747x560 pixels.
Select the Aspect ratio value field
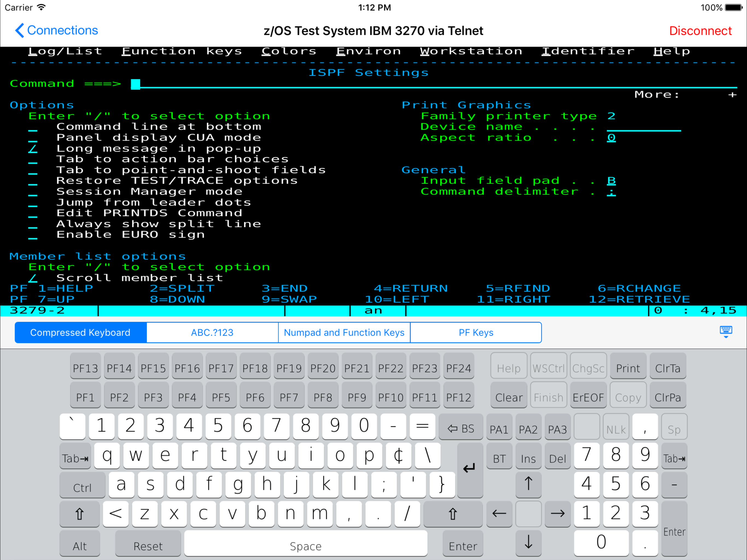611,138
